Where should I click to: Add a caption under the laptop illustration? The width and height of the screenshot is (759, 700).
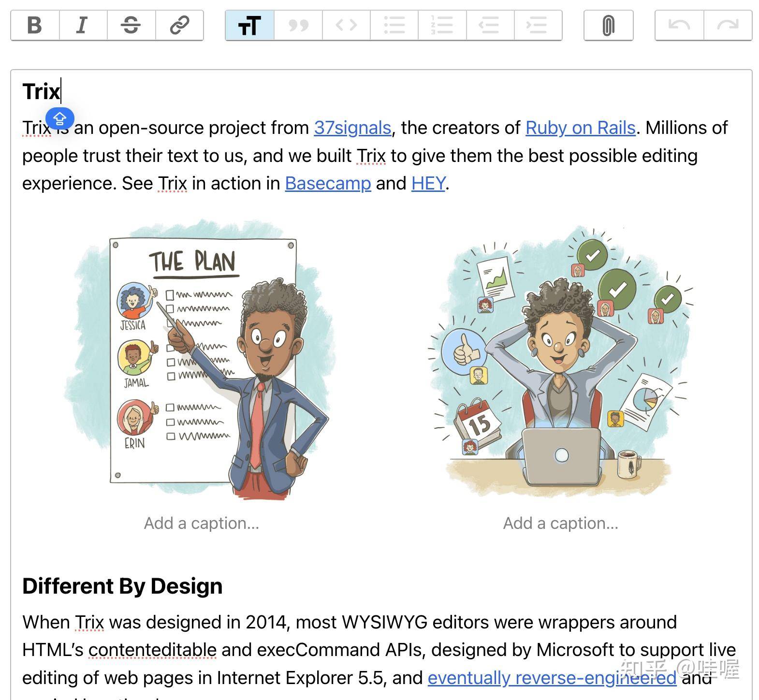(561, 523)
